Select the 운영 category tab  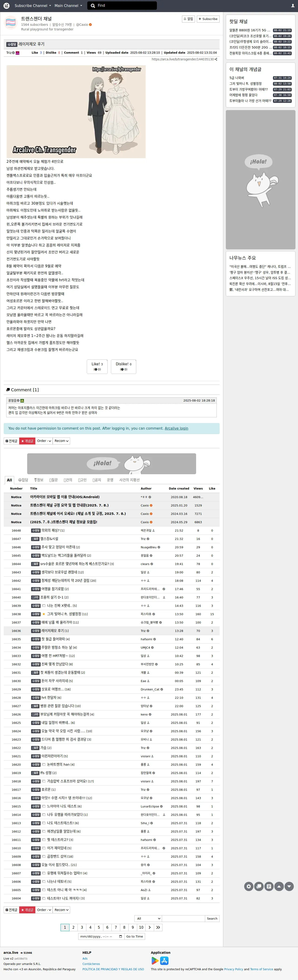(x=110, y=480)
